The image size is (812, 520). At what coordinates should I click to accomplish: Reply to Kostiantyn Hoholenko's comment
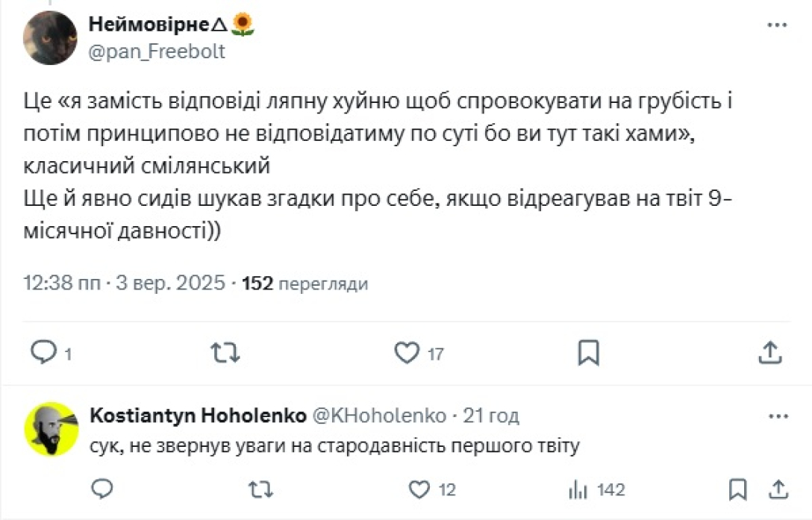(x=102, y=489)
